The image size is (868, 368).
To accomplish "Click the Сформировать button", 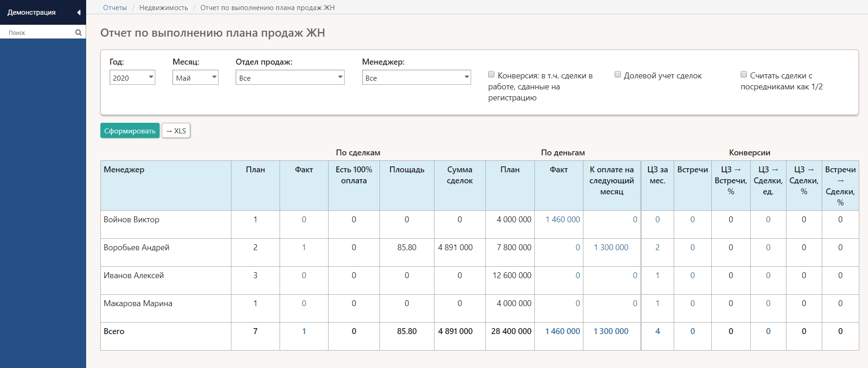I will [130, 131].
